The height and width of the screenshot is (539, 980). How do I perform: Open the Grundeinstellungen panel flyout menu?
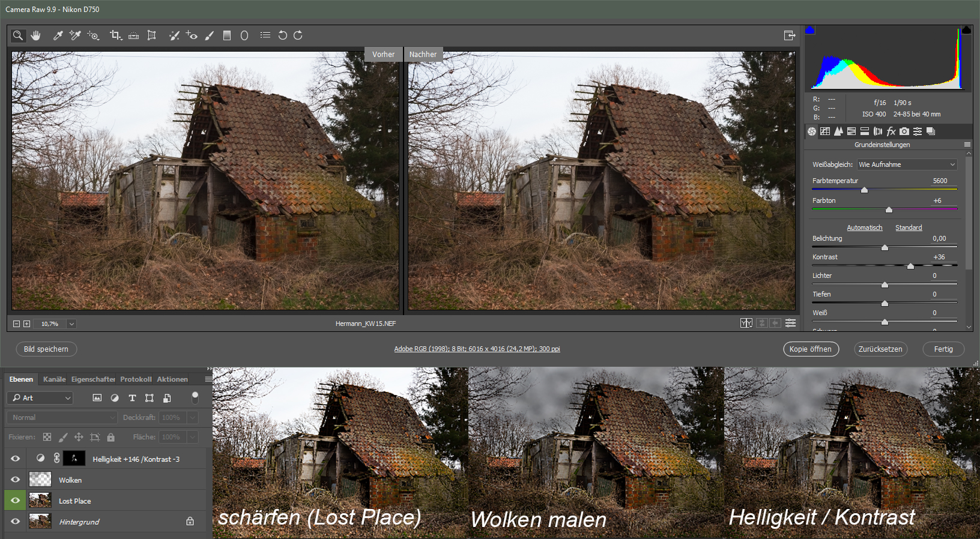pos(967,145)
